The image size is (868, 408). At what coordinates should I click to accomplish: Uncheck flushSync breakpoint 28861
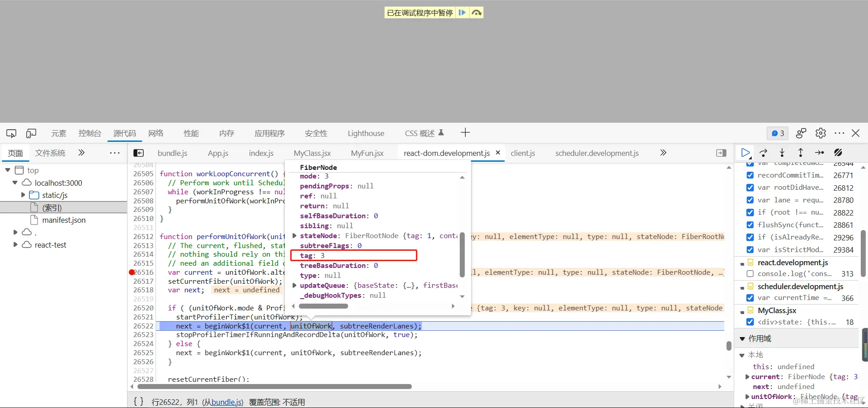pos(750,225)
